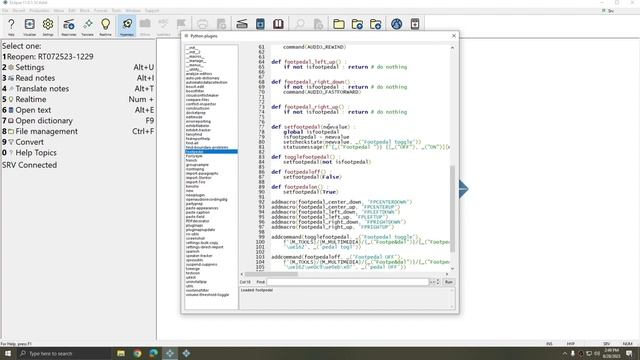Click the archive box toolbar icon
Viewport: 640px width, 360px height.
pyautogui.click(x=415, y=24)
